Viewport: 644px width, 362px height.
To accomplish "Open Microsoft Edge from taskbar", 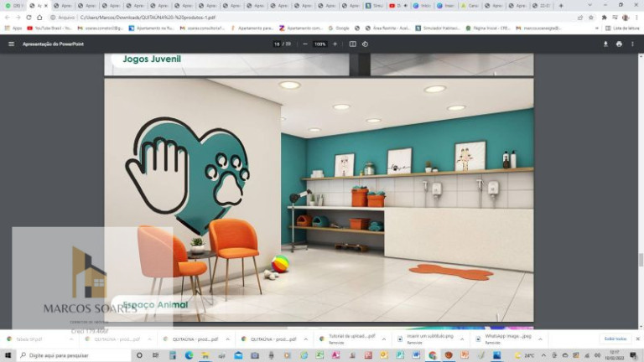I will [x=189, y=355].
